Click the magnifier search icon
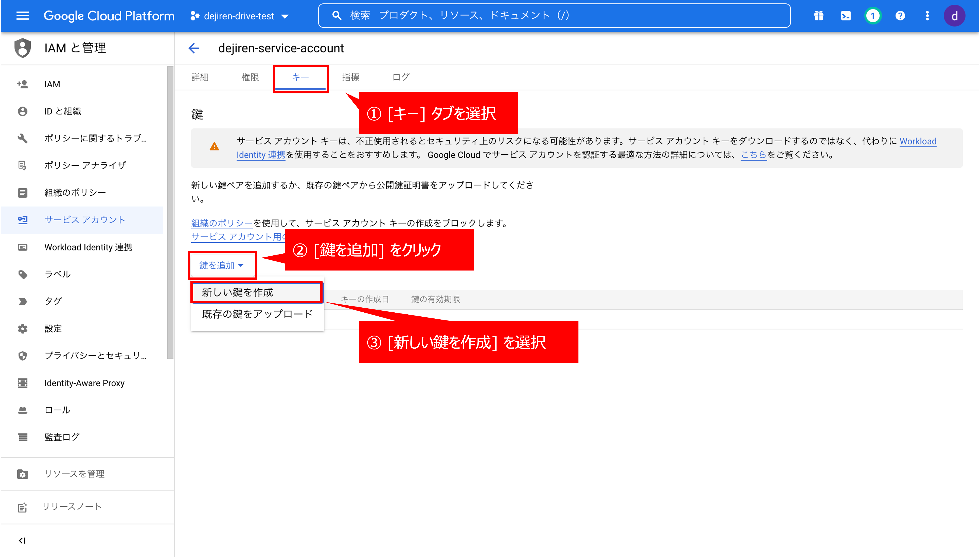Image resolution: width=980 pixels, height=557 pixels. [x=336, y=16]
